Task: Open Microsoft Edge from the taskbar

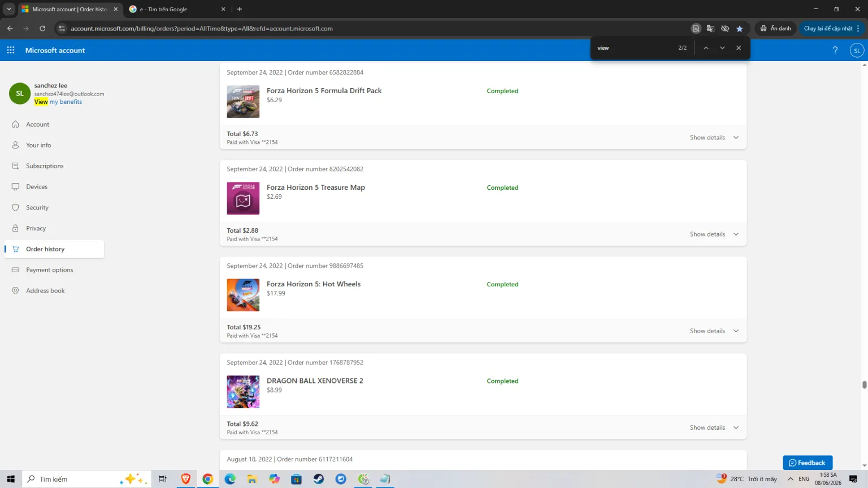Action: point(230,479)
